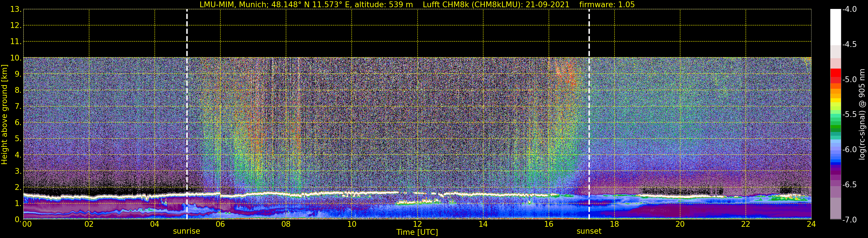Screen dimensions: 868x238
Task: Select the 'sunset' label below the time axis
Action: 589,231
